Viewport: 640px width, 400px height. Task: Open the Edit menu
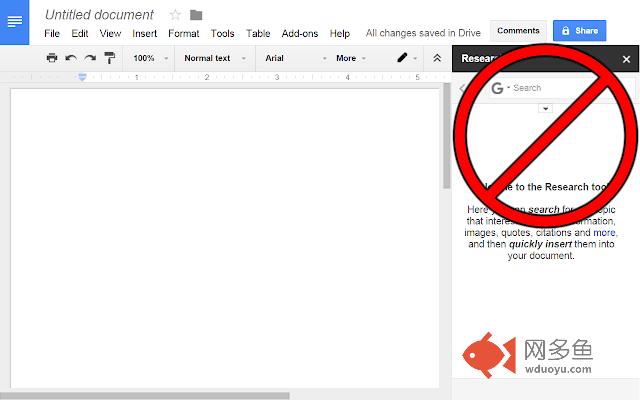80,33
